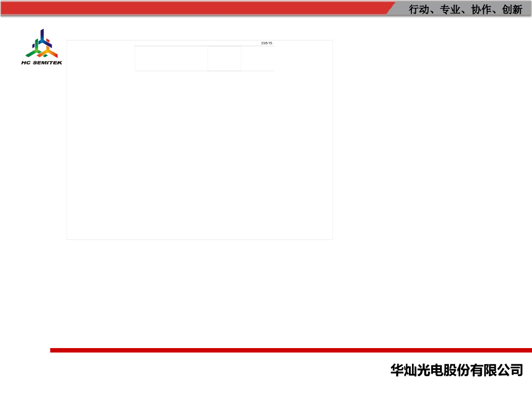The image size is (532, 399).
Task: Click the small date text '23/5/15'
Action: click(267, 43)
